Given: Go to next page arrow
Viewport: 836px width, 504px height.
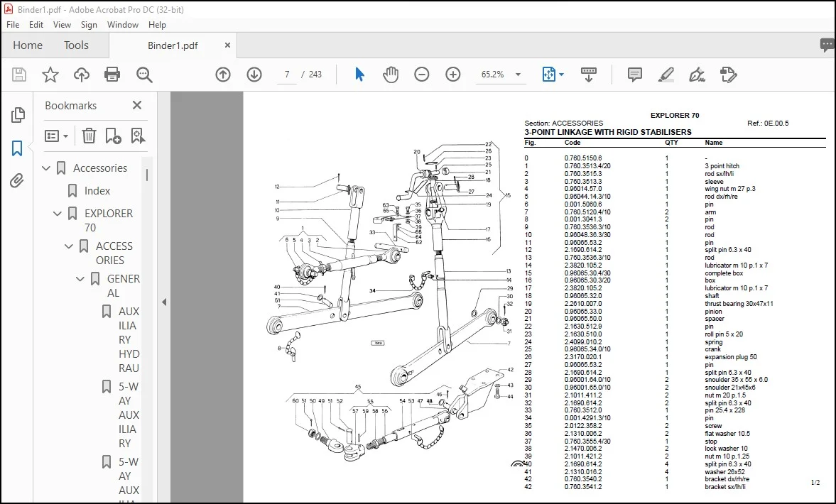Looking at the screenshot, I should pyautogui.click(x=254, y=75).
